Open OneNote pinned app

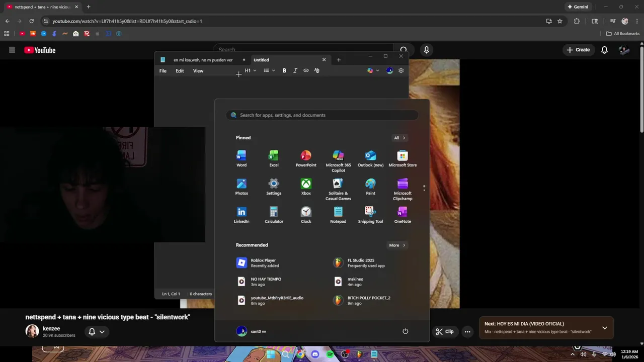click(403, 215)
